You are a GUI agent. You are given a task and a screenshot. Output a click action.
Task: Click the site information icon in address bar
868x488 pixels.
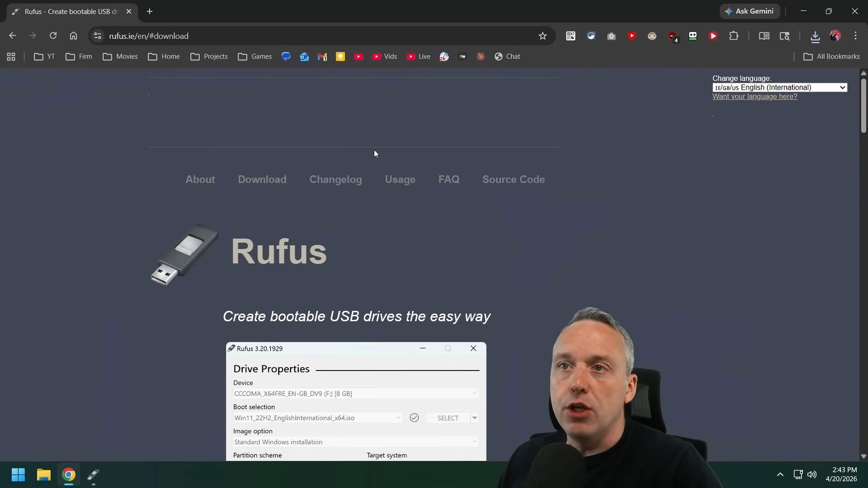98,36
